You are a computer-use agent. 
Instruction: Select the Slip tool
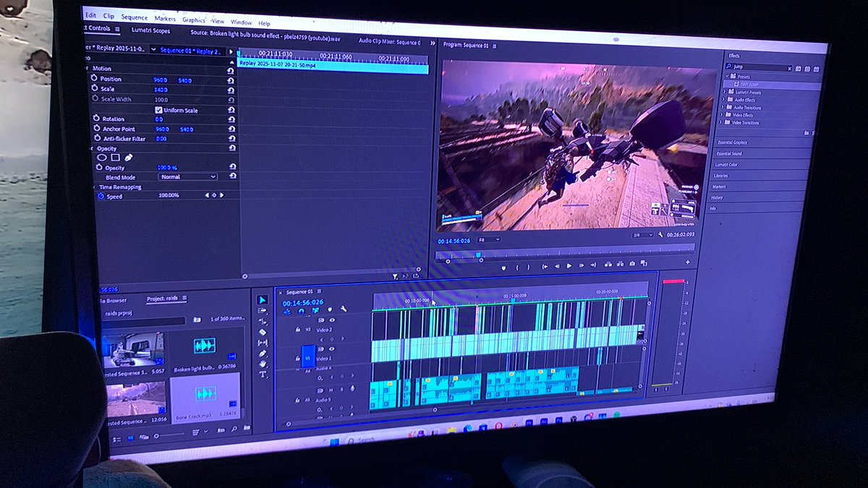click(263, 343)
